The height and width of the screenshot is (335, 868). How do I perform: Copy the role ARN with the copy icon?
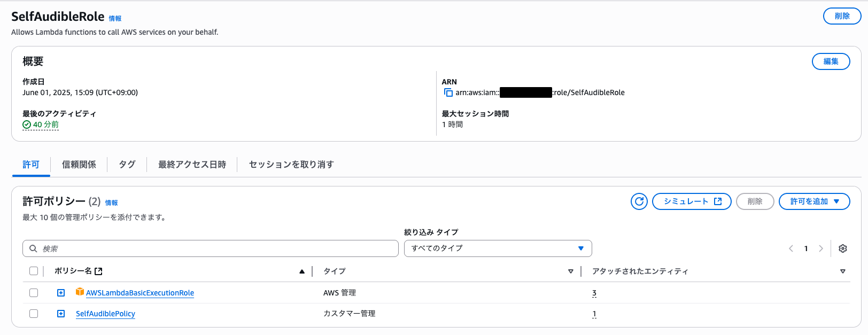tap(448, 93)
